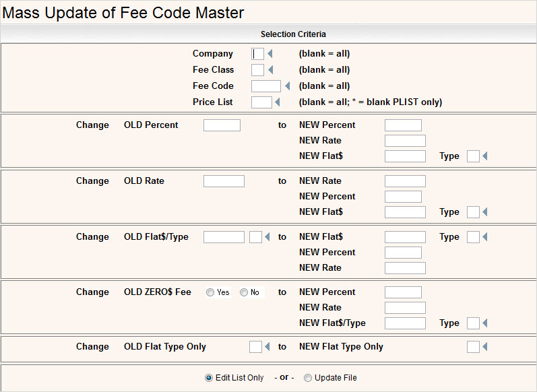Click NEW Rate field in OLD Percent section

405,141
